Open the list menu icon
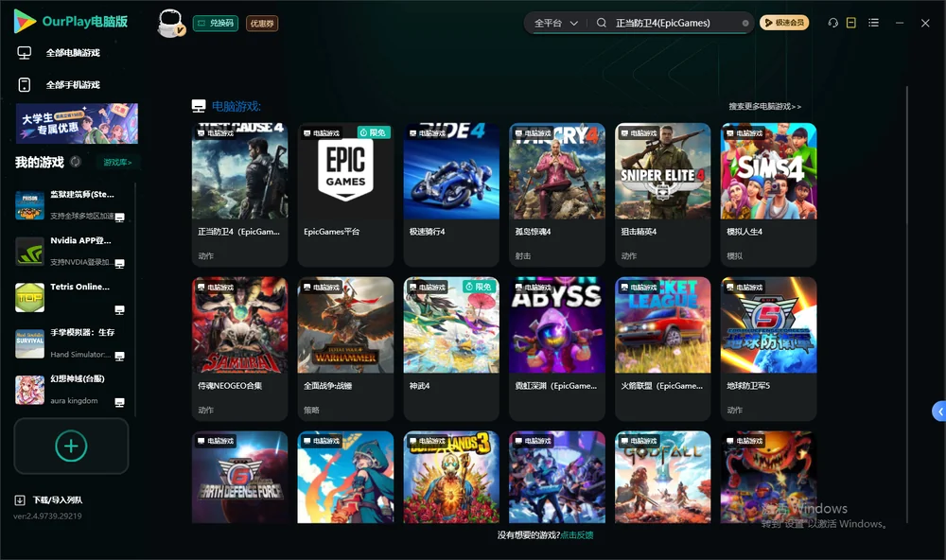The image size is (946, 560). coord(873,23)
